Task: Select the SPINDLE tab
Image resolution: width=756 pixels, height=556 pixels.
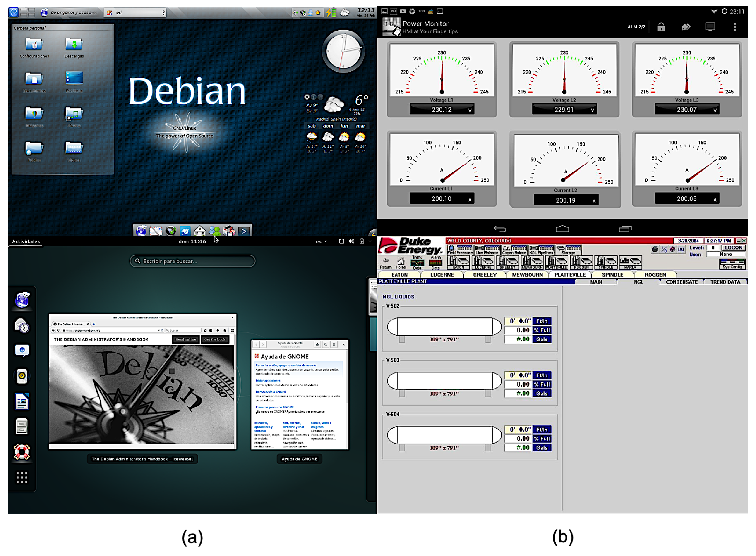Action: (612, 275)
